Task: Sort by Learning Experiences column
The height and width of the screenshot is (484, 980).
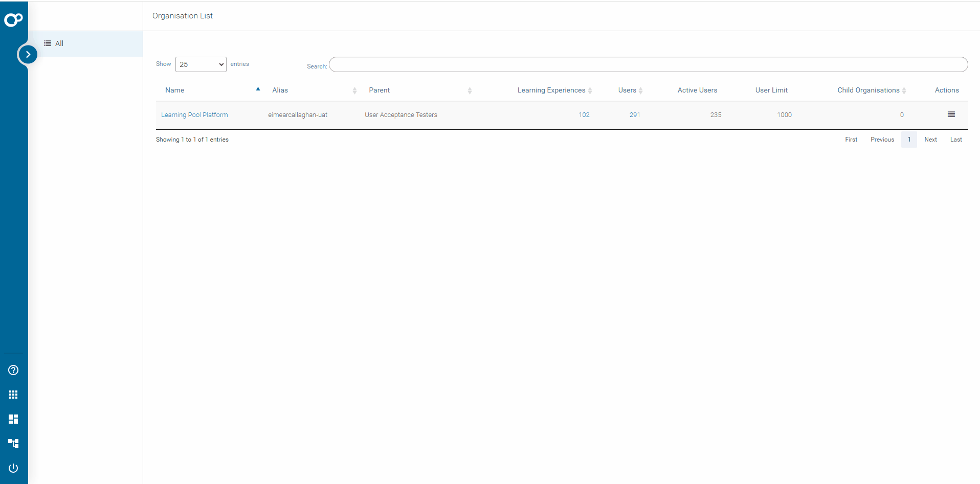Action: tap(551, 90)
